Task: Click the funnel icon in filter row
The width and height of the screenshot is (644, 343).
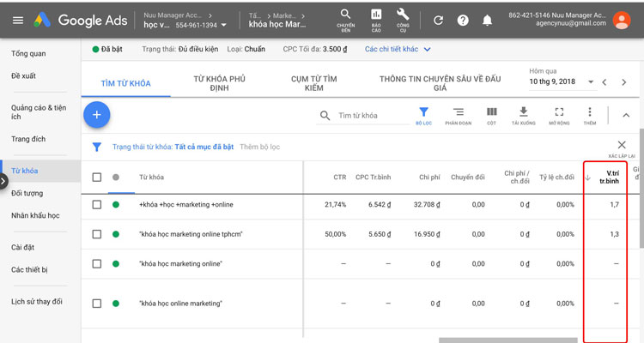Action: tap(96, 147)
